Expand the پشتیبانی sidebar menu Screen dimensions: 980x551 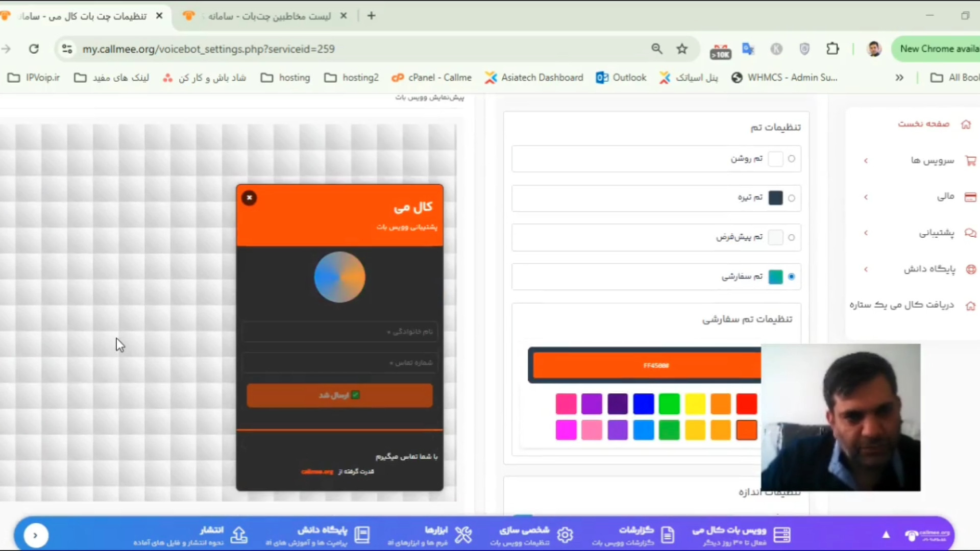[936, 233]
